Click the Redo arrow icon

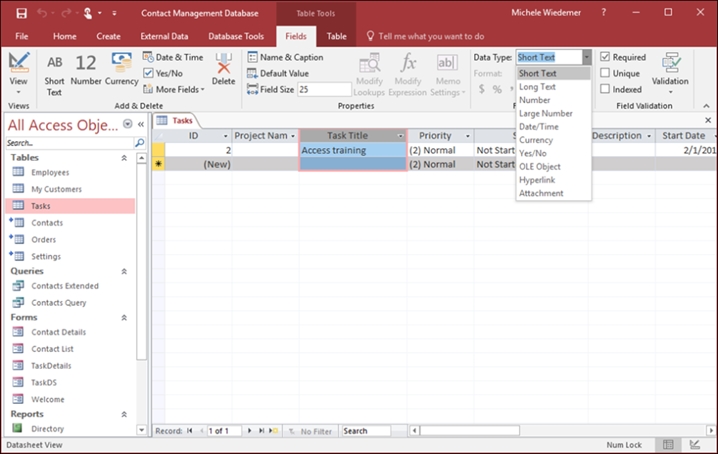[66, 13]
